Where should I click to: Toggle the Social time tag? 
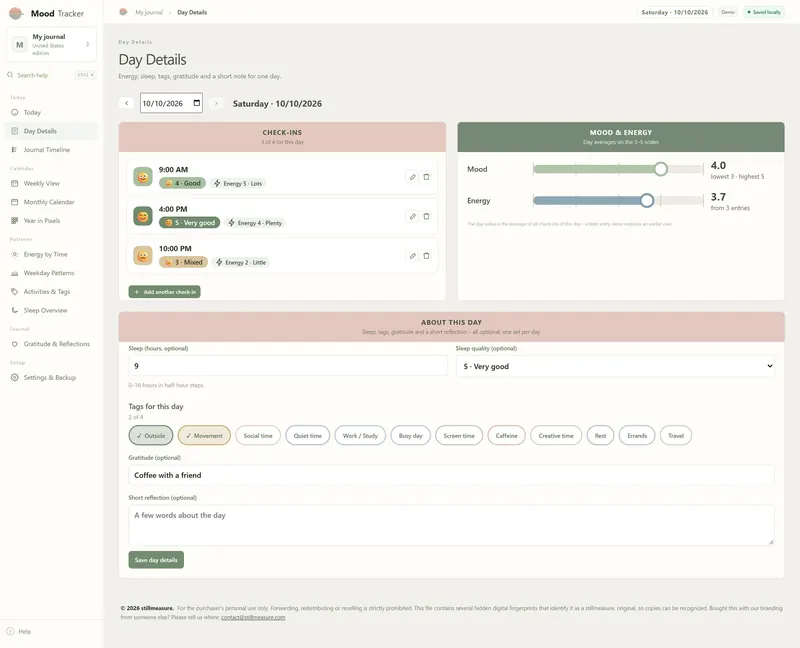(258, 436)
